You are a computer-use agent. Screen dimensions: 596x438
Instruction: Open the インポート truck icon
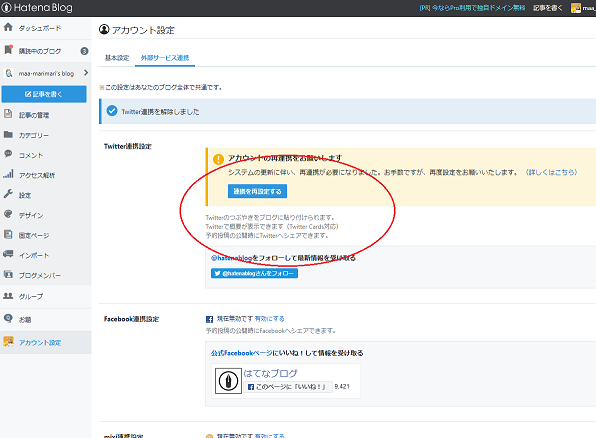[x=8, y=254]
